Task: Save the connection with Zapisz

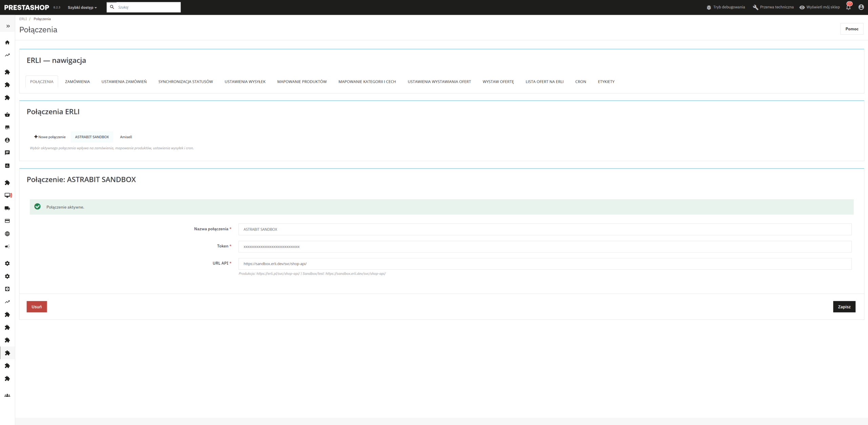Action: (x=844, y=307)
